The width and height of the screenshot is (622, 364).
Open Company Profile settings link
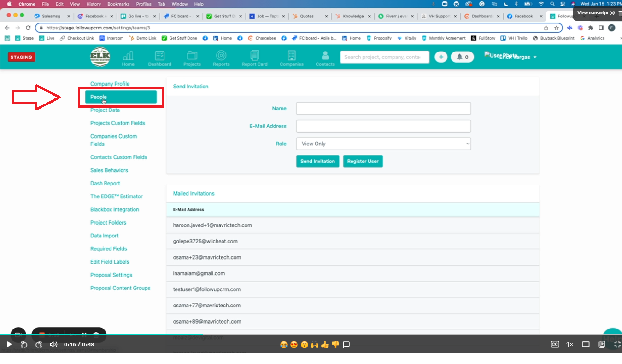(x=110, y=84)
